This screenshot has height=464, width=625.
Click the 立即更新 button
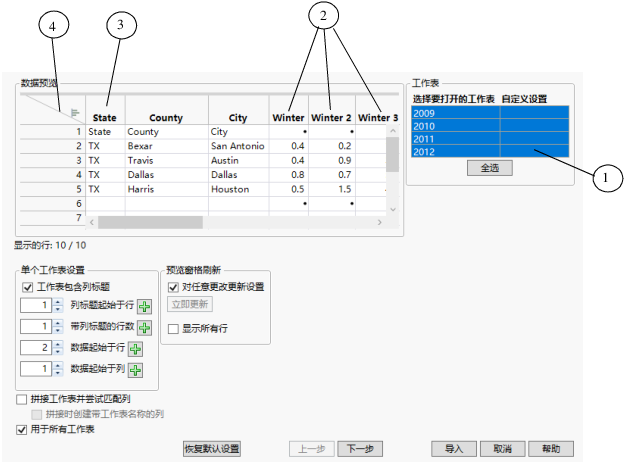pos(190,305)
